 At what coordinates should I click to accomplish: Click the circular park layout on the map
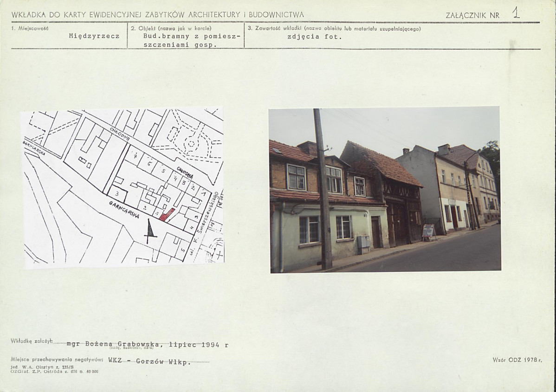[x=191, y=142]
